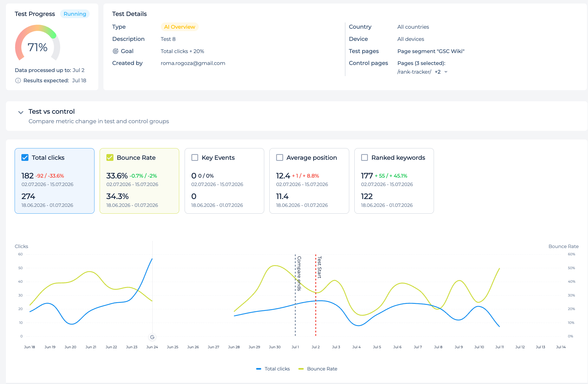This screenshot has width=588, height=384.
Task: Click the 71% progress gauge
Action: pos(38,43)
